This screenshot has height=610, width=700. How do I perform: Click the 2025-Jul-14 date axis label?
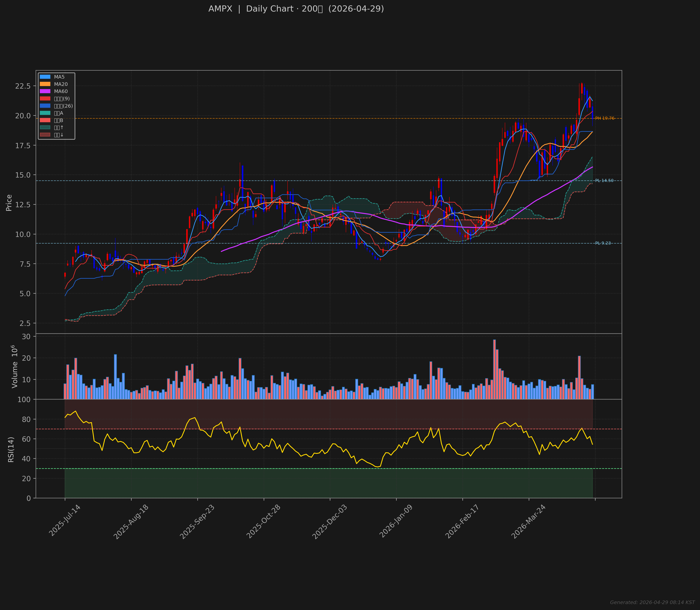point(65,521)
